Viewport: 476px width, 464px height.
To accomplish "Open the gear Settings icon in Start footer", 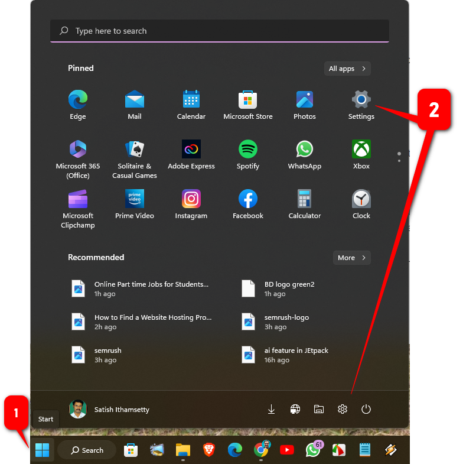I will [x=343, y=409].
